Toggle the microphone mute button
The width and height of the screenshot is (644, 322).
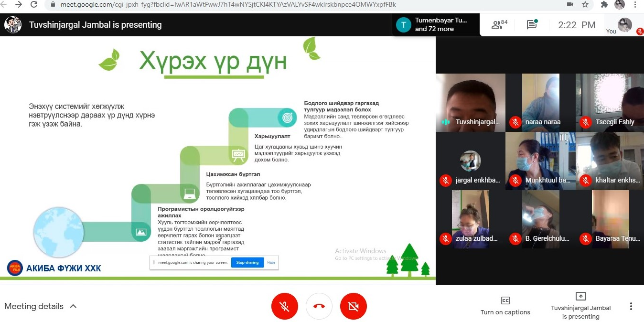[285, 306]
